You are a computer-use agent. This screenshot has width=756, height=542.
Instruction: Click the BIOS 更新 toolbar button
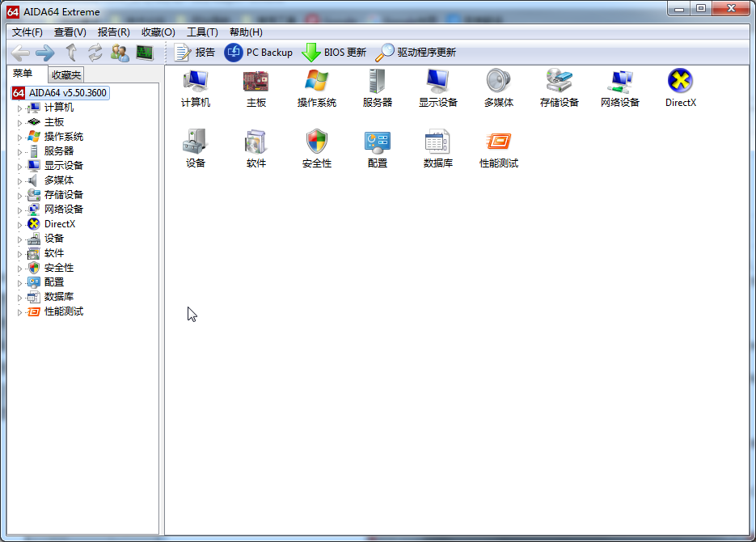click(334, 52)
